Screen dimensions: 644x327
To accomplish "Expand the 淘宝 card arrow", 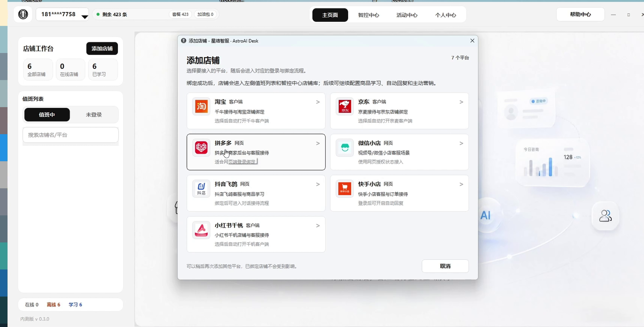I will (x=318, y=102).
